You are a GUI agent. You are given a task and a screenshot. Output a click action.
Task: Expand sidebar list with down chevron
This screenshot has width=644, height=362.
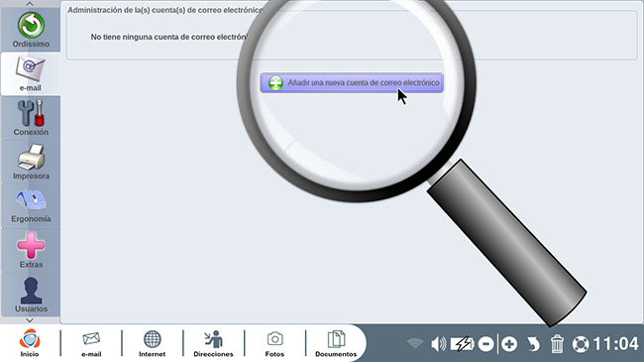30,320
